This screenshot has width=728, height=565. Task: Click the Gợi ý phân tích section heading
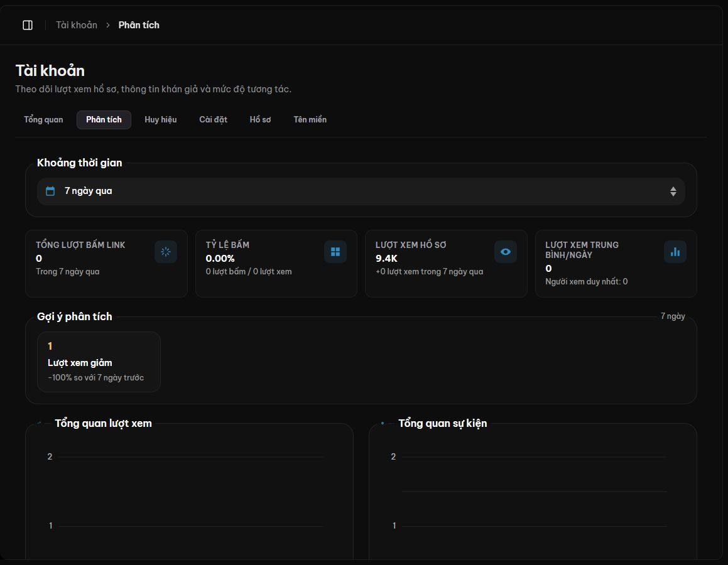(x=75, y=316)
